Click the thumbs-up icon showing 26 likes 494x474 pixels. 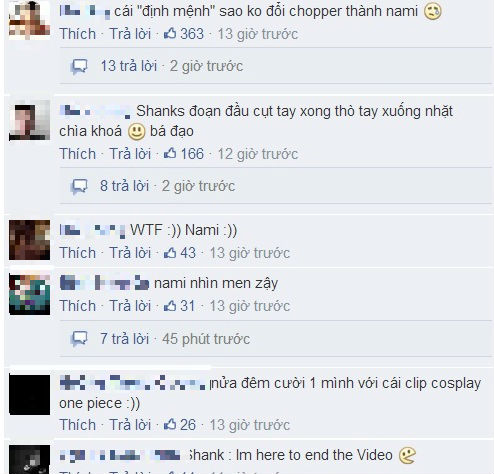(170, 424)
